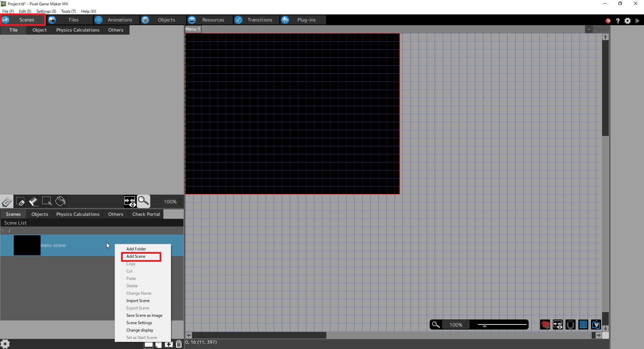Click the blue map marker icon
Screen dimensions: 644x349
(596, 325)
